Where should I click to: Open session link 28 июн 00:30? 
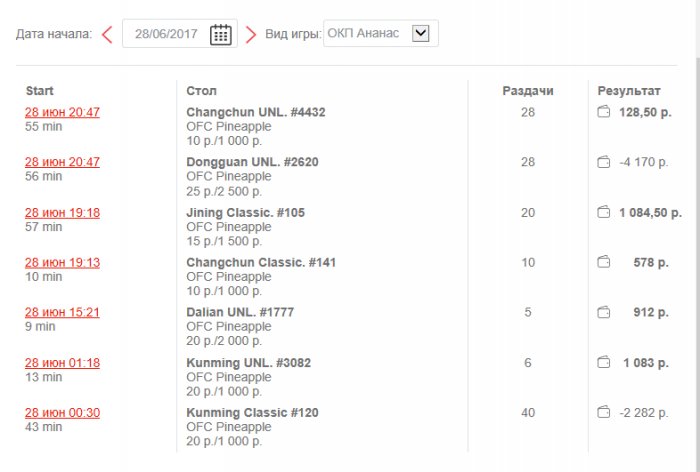62,413
